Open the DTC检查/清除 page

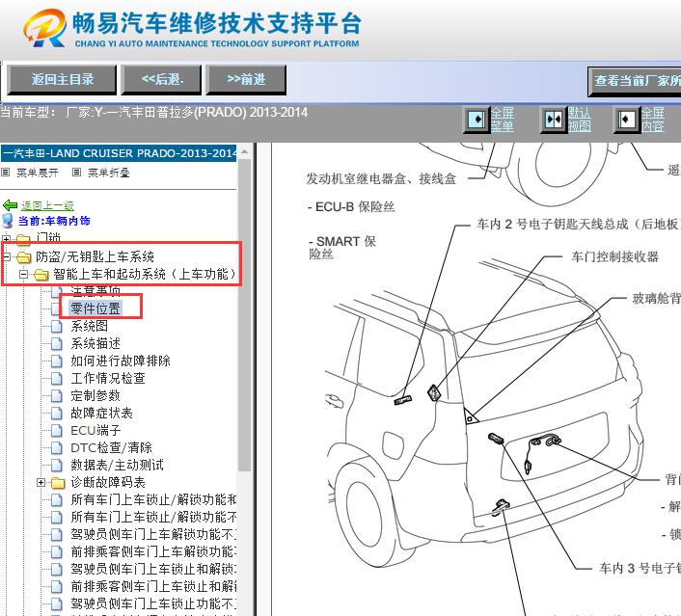coord(111,447)
